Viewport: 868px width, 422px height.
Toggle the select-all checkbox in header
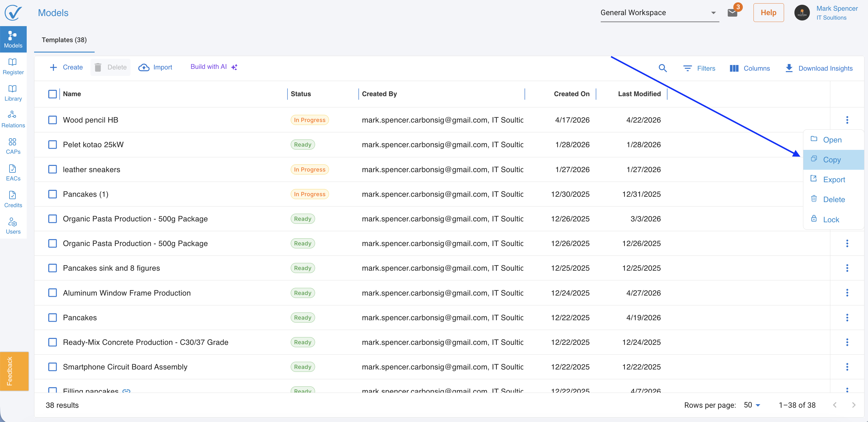[x=53, y=94]
